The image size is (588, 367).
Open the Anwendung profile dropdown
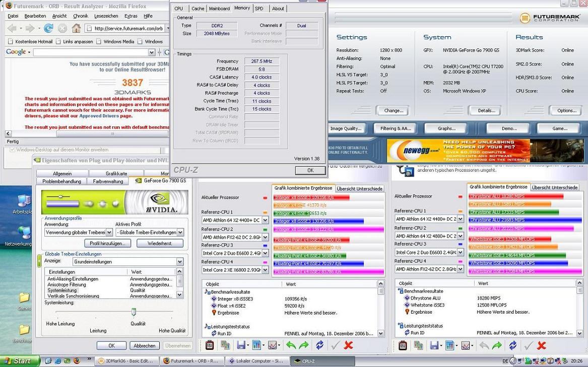coord(109,233)
